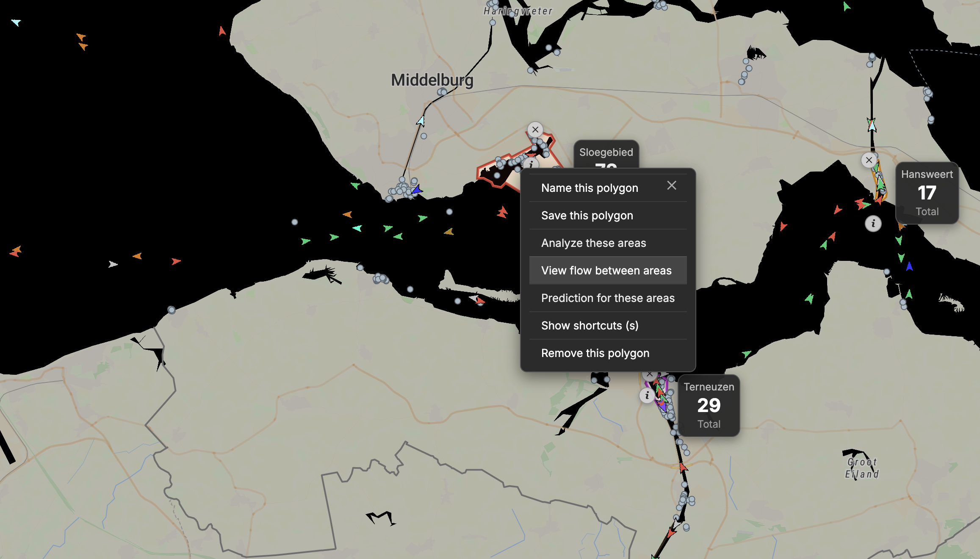Image resolution: width=980 pixels, height=559 pixels.
Task: Close the polygon context menu
Action: point(672,185)
